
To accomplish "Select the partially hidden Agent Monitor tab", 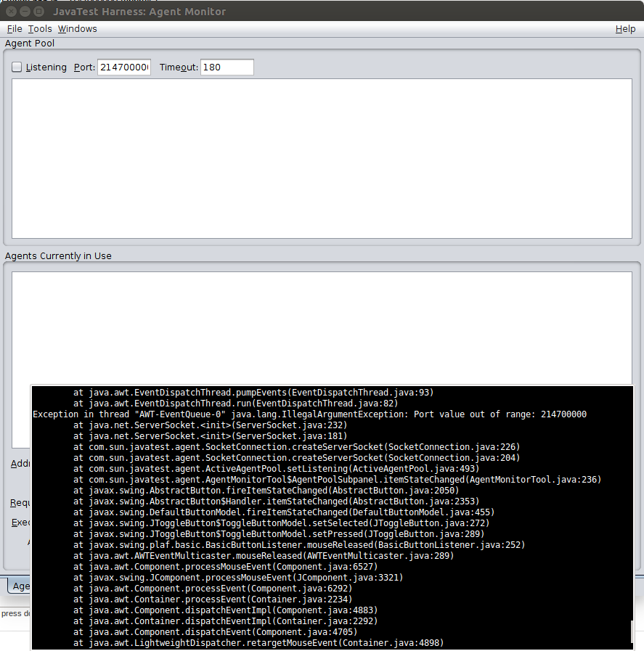I will click(20, 586).
